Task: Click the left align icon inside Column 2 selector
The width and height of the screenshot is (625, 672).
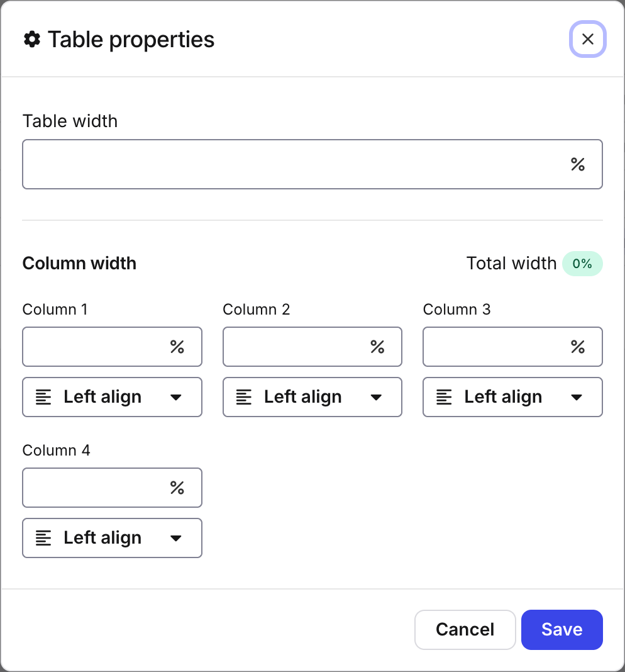Action: click(244, 397)
